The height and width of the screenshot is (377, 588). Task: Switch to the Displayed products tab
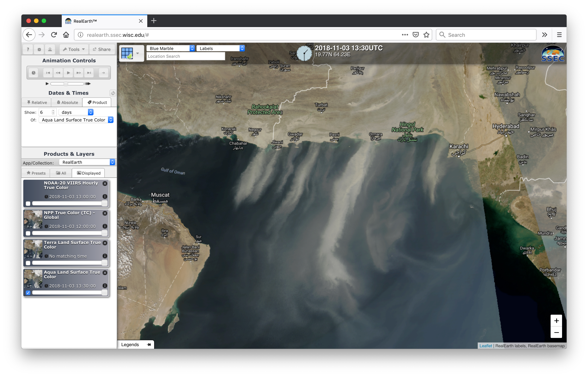[x=89, y=173]
